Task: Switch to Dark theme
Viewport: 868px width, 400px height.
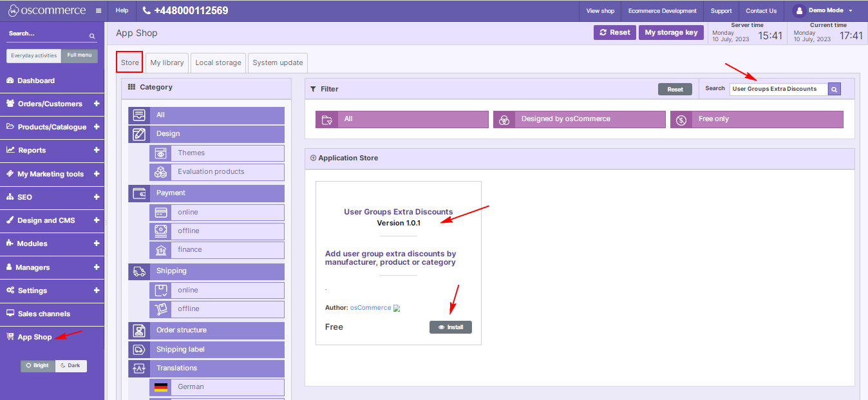Action: pyautogui.click(x=71, y=366)
